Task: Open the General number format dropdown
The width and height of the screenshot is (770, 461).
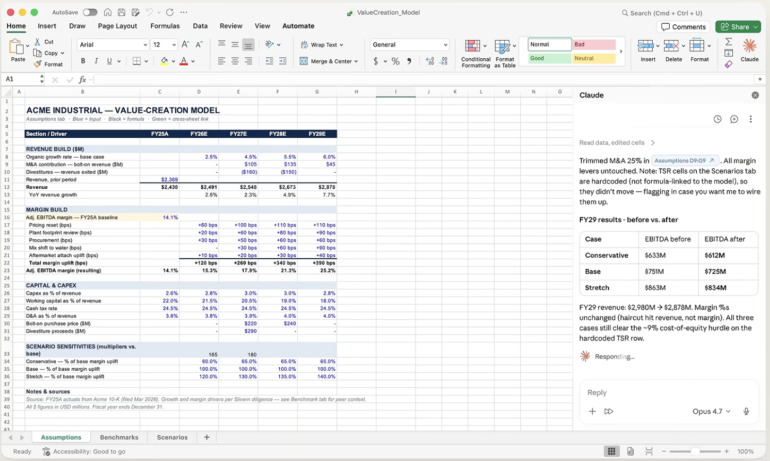Action: point(445,45)
